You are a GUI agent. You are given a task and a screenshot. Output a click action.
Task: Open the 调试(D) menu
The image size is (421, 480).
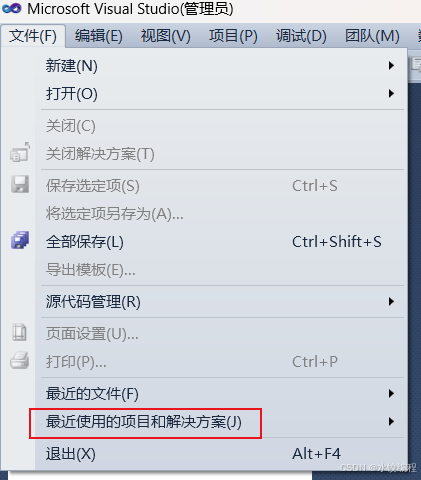pos(301,36)
